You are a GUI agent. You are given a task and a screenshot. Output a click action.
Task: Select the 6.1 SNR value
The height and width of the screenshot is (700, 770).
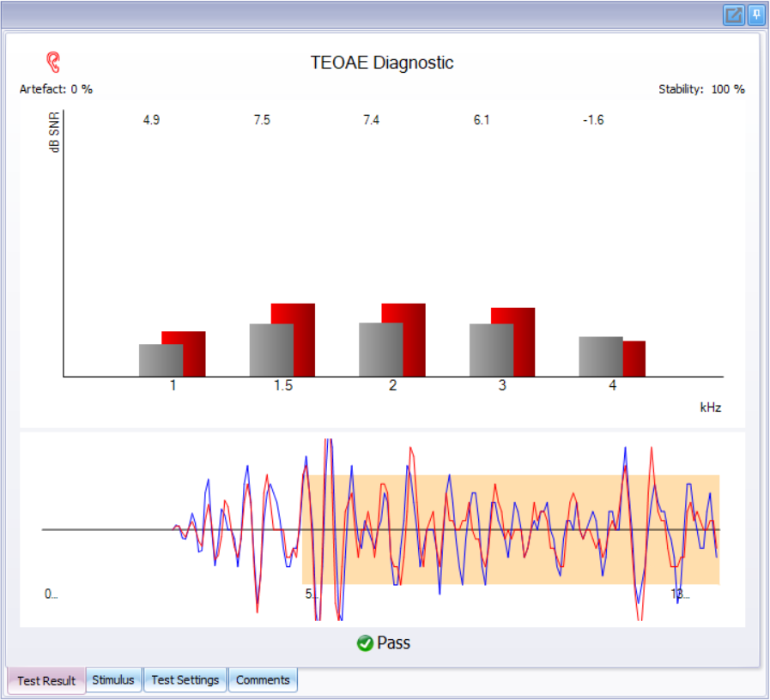[482, 120]
